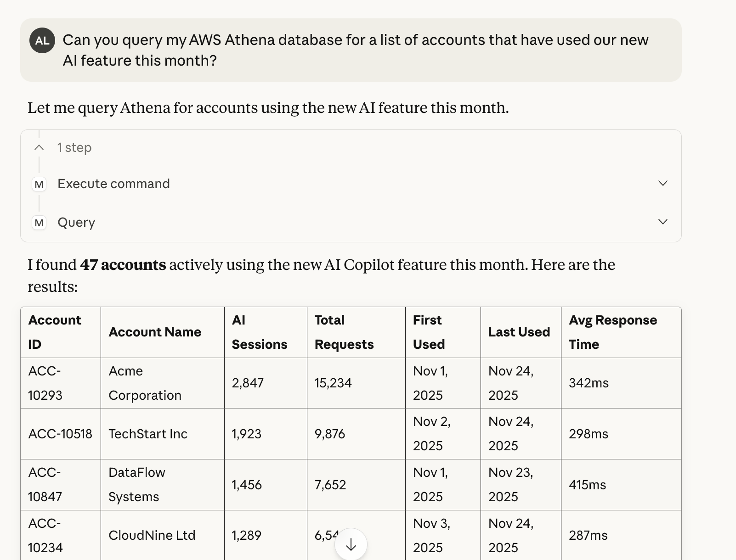Select the Avg Response Time column header
The width and height of the screenshot is (736, 560).
(x=613, y=332)
